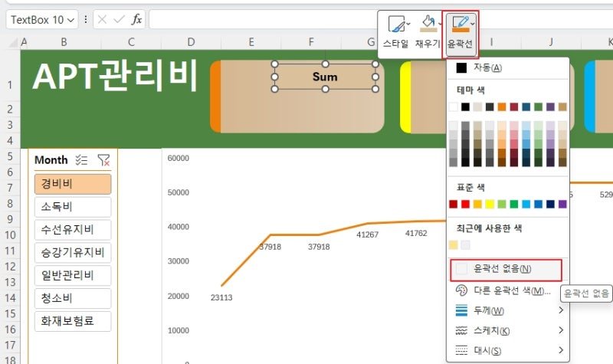Select 경비비 slicer item
This screenshot has width=613, height=364.
pyautogui.click(x=73, y=184)
